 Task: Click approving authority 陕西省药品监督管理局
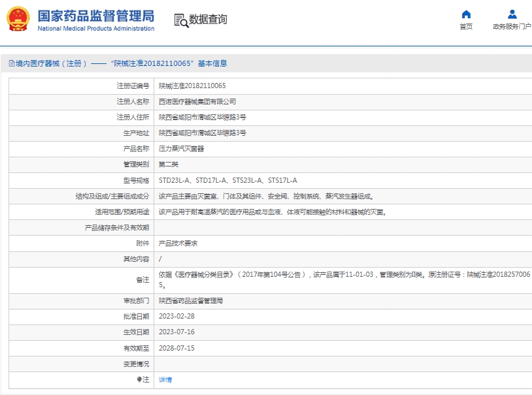click(191, 301)
